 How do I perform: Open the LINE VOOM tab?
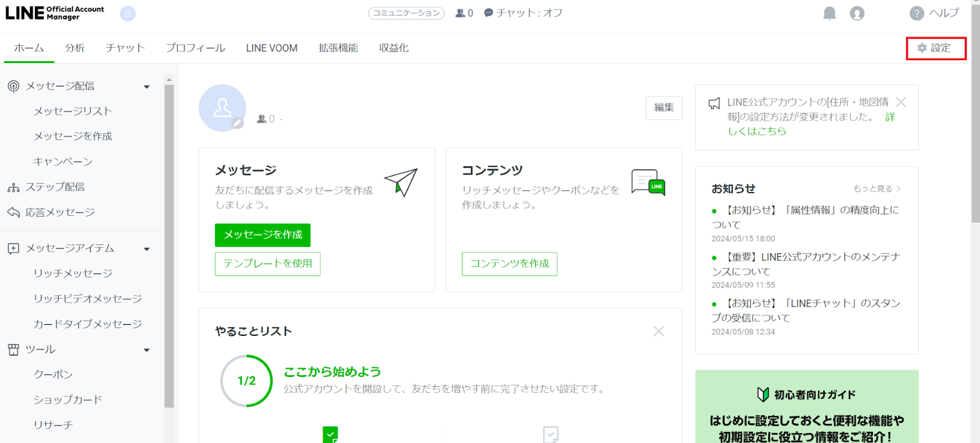pos(272,48)
